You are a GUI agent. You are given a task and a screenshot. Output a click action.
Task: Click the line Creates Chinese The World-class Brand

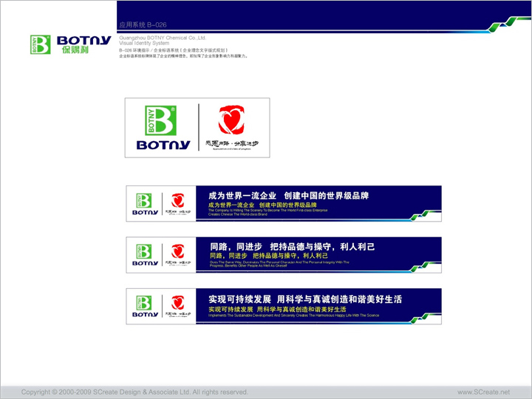click(x=238, y=214)
